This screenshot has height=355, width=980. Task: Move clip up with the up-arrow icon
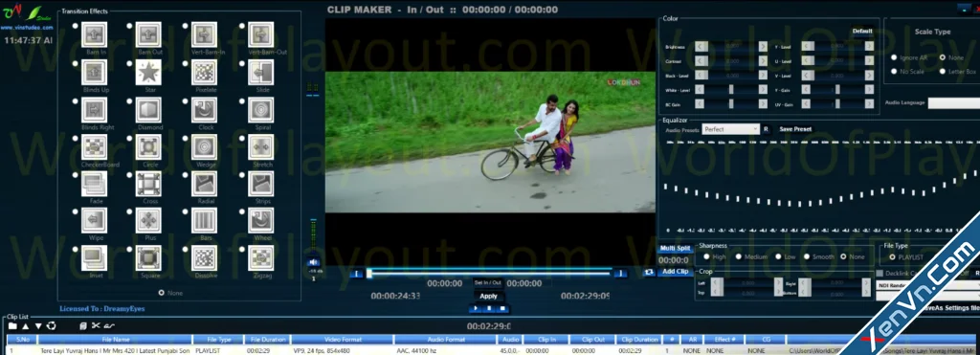[26, 326]
